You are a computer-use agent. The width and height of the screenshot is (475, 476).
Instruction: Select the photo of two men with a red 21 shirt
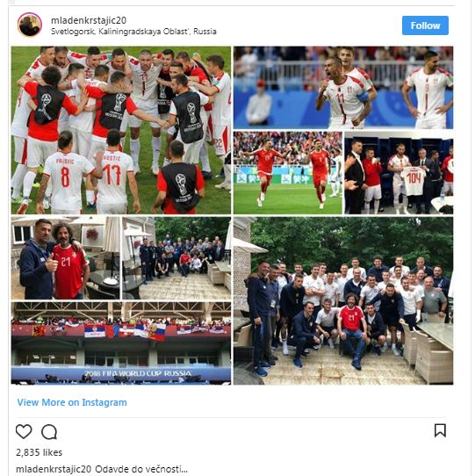point(66,258)
